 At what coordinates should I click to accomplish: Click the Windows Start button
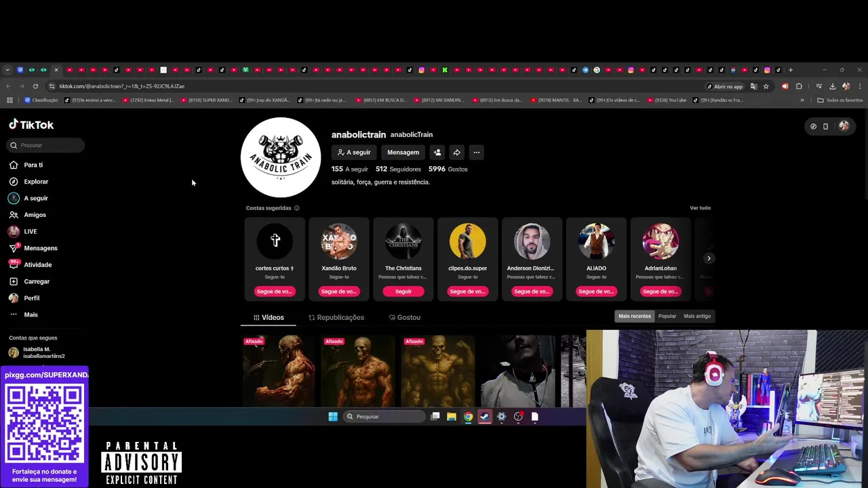333,417
